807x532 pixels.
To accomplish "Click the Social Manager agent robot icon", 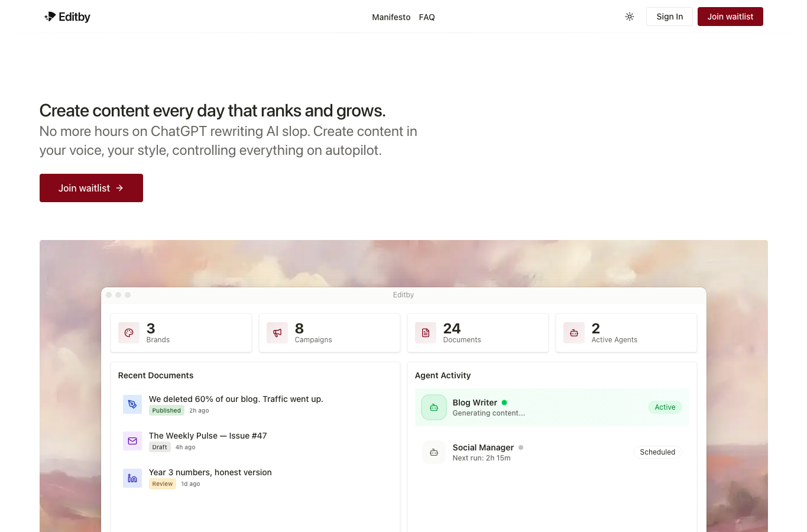I will point(434,452).
